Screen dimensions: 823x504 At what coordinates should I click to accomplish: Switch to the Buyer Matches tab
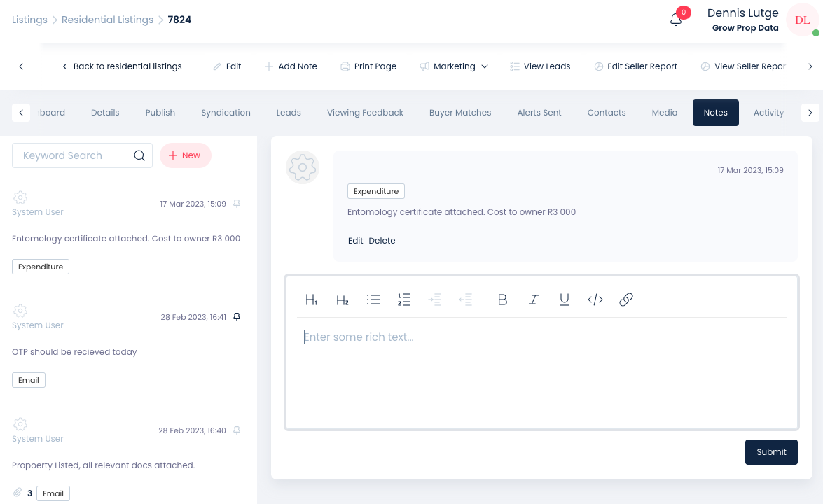460,112
